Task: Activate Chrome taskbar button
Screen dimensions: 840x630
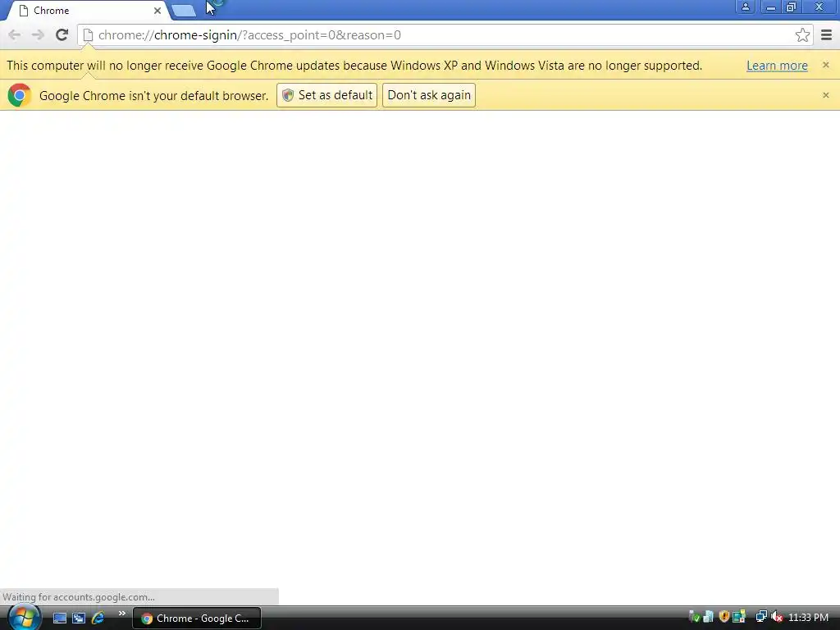Action: point(197,619)
